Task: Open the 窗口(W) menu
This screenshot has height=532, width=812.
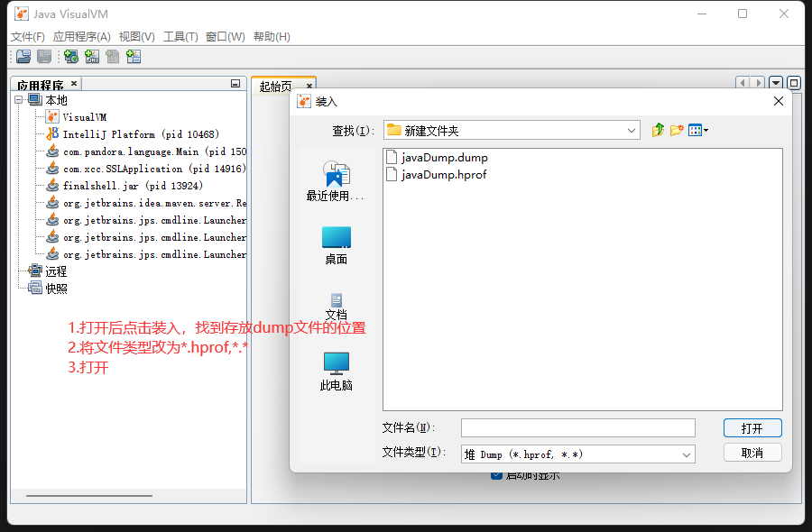Action: click(226, 37)
